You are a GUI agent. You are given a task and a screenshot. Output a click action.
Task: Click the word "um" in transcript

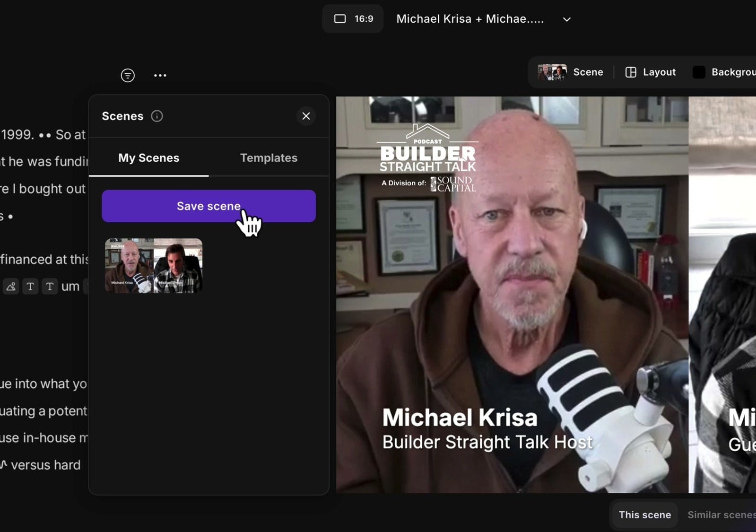70,287
